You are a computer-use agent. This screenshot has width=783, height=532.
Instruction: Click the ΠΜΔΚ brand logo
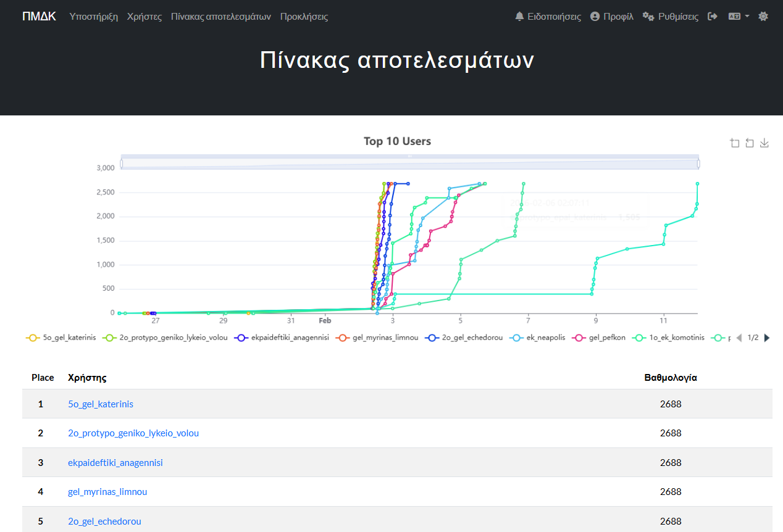tap(39, 17)
